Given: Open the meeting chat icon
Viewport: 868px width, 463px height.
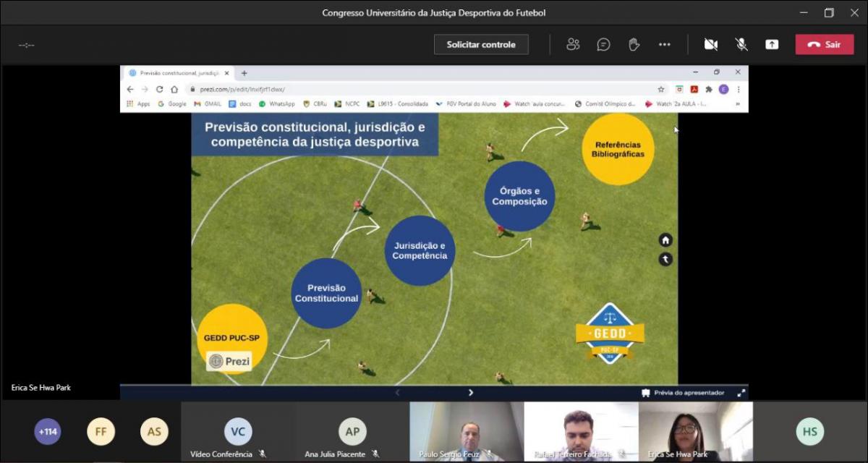Looking at the screenshot, I should [x=603, y=45].
